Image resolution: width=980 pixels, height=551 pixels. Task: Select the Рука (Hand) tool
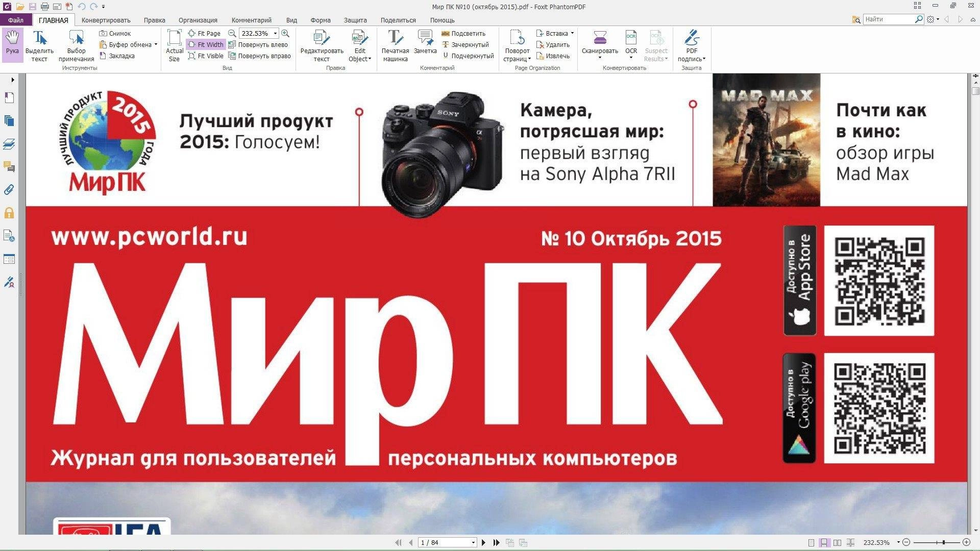coord(12,45)
